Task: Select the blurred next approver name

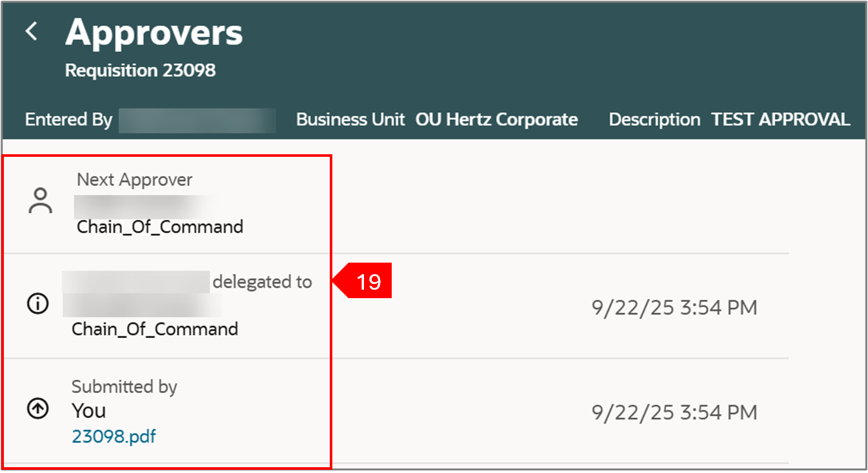Action: tap(145, 204)
